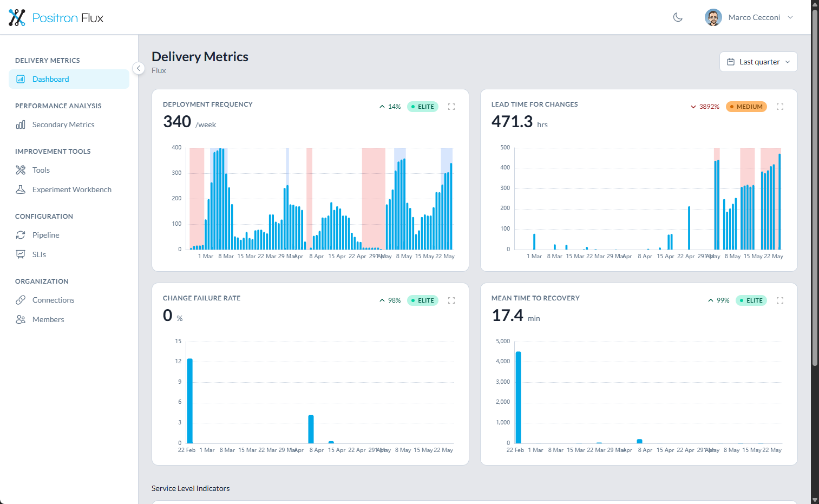Open Marco Cecconi user avatar
Image resolution: width=819 pixels, height=504 pixels.
coord(713,17)
